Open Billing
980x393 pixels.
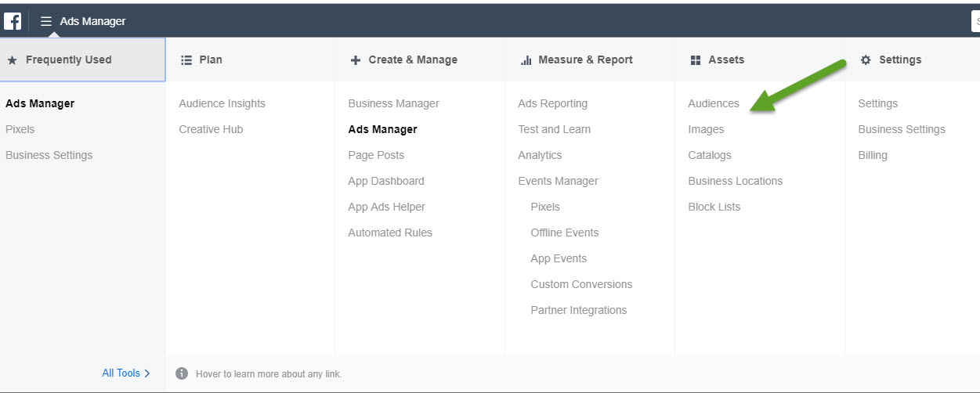(x=873, y=155)
